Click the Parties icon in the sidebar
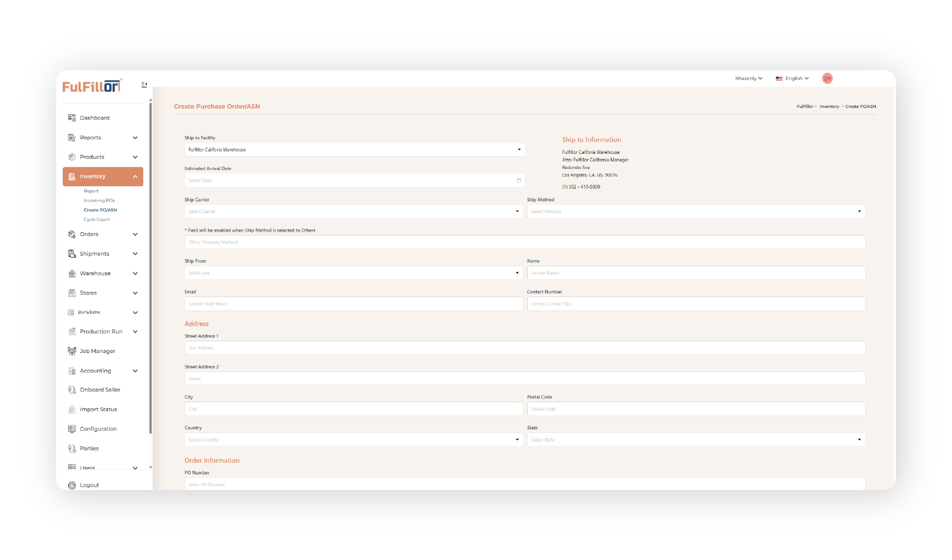 coord(72,449)
